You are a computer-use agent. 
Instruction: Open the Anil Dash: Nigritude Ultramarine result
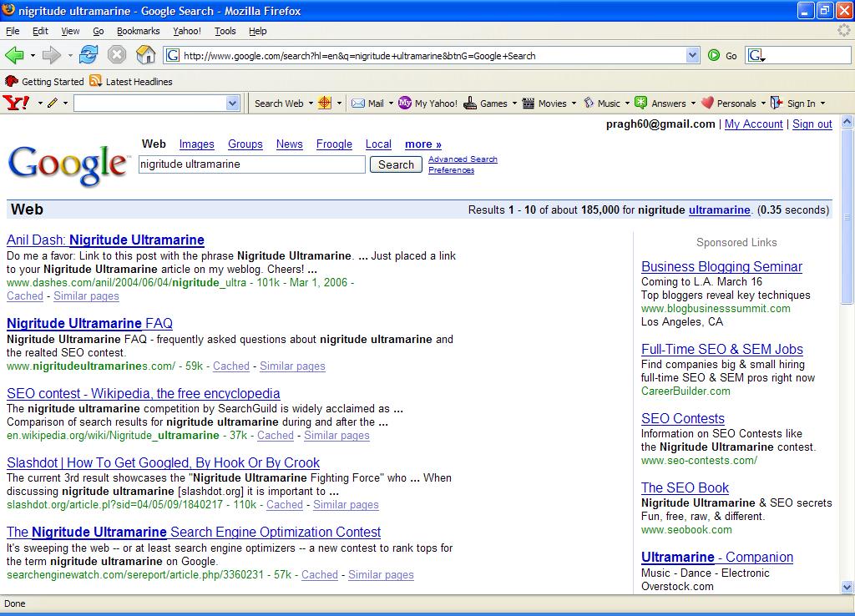[x=106, y=240]
